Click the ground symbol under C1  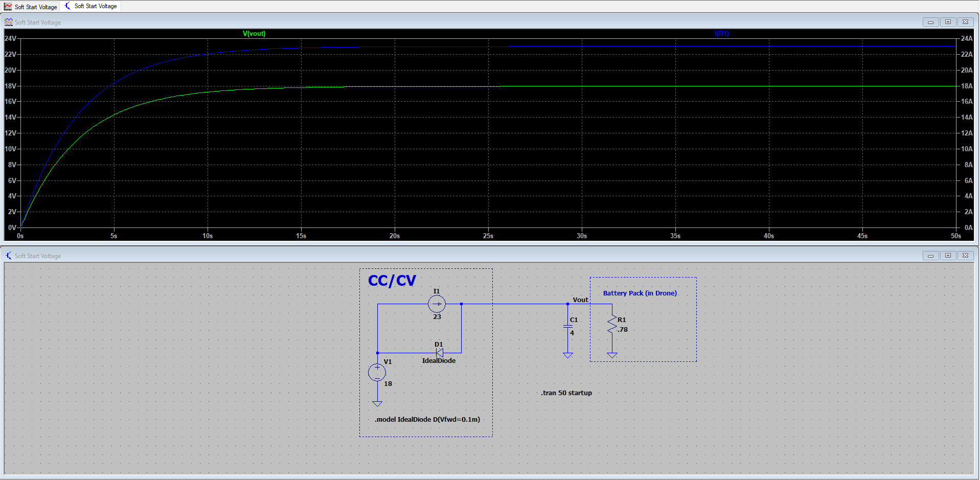tap(567, 355)
